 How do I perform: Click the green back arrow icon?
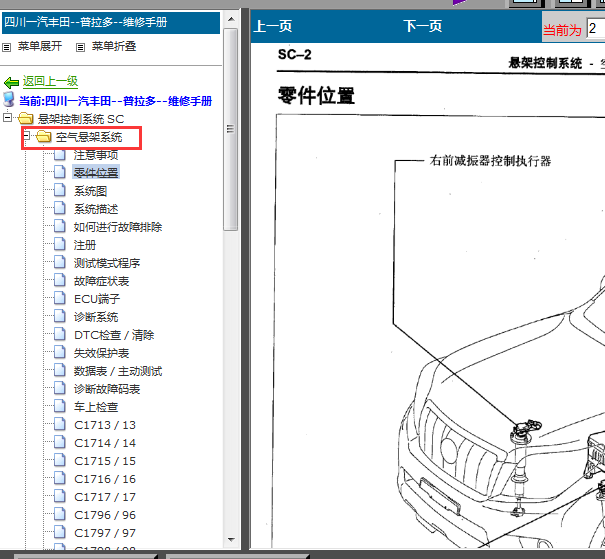(11, 82)
